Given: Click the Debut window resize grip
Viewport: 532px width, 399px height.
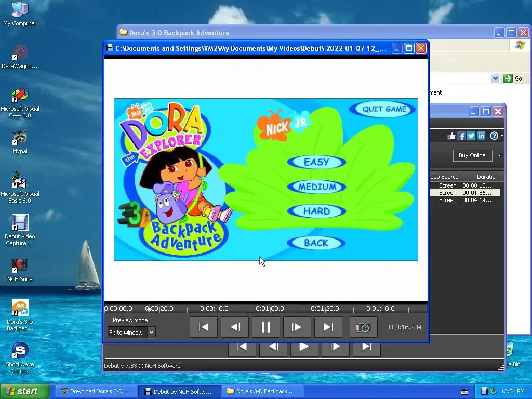Looking at the screenshot, I should [501, 368].
